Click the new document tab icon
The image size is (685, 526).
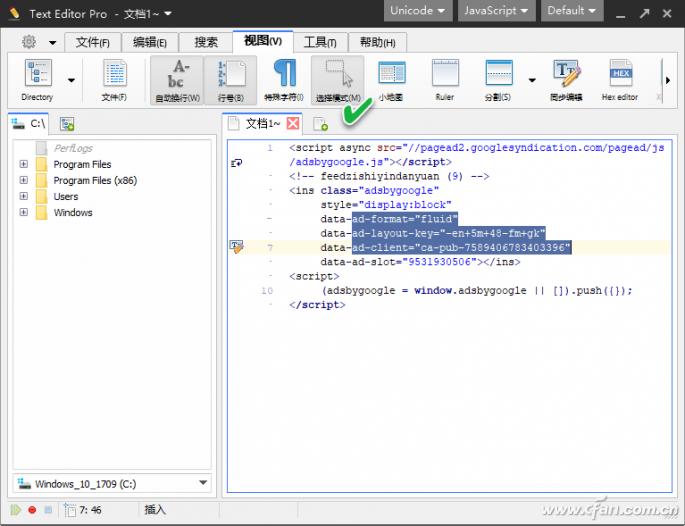(x=321, y=124)
